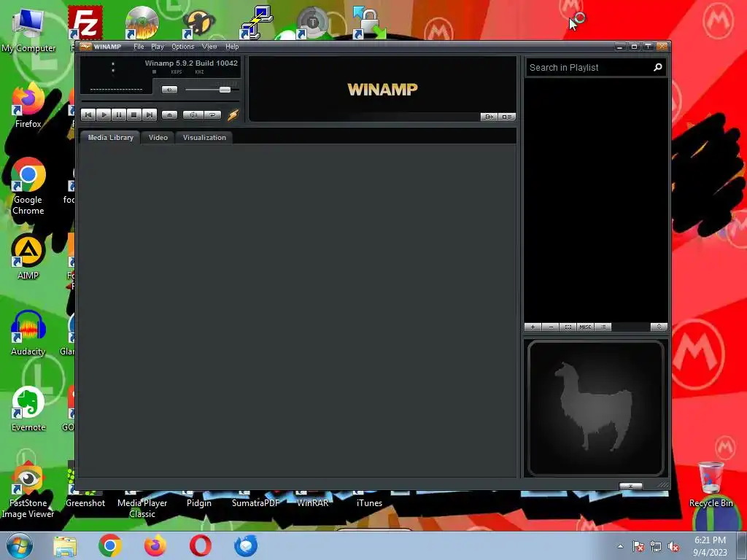Pause playback in Winamp
This screenshot has width=747, height=560.
119,114
